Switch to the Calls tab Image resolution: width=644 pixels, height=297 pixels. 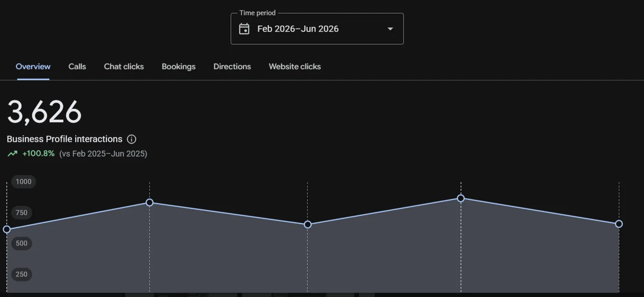click(77, 66)
